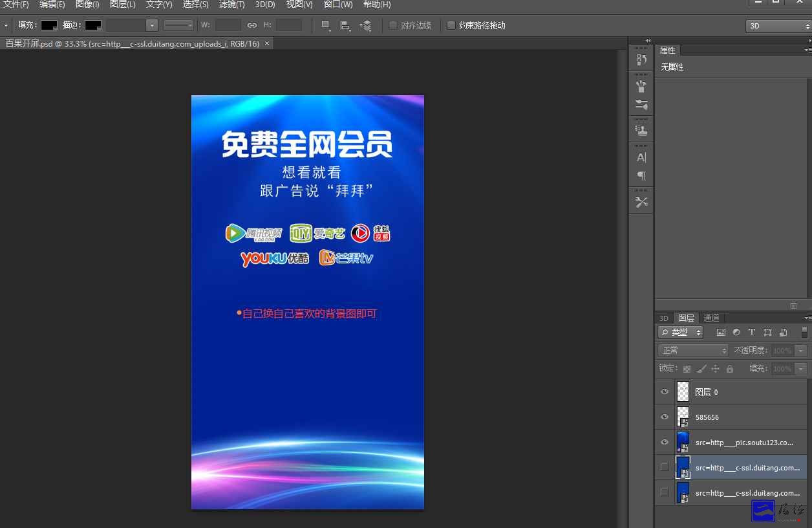The image size is (812, 528).
Task: Open the 帮助(H) menu
Action: [x=377, y=5]
